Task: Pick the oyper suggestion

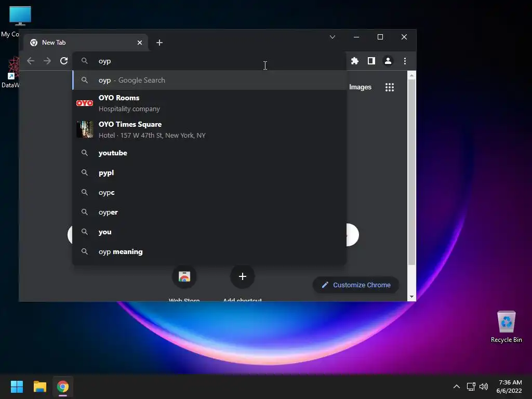Action: pyautogui.click(x=209, y=212)
